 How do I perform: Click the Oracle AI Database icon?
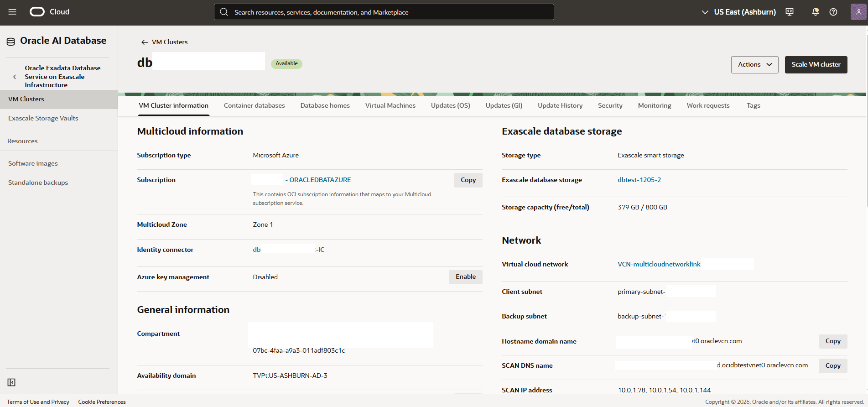click(10, 42)
